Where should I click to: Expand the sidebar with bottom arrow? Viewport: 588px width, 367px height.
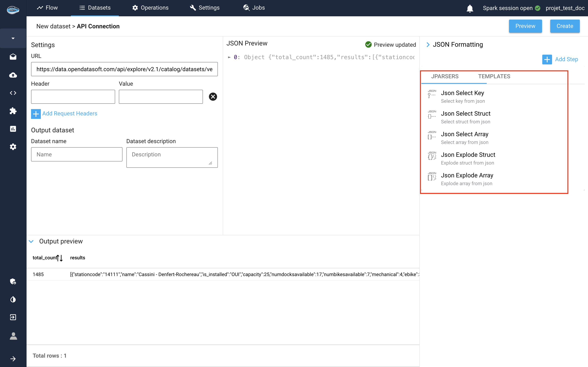(13, 359)
